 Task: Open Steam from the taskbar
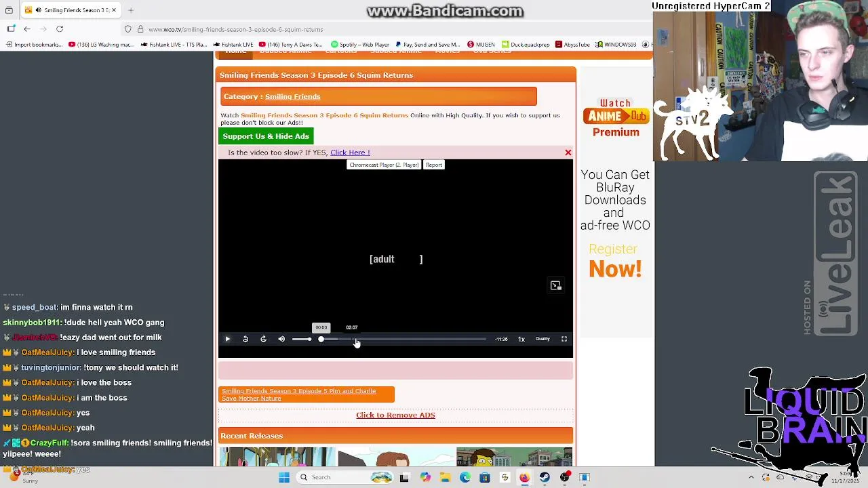click(x=544, y=477)
